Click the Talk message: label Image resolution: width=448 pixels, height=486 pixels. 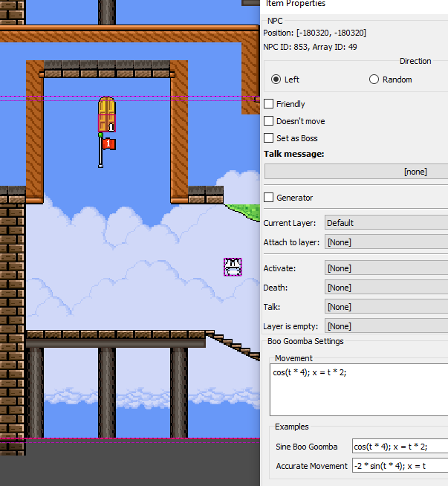(x=293, y=154)
